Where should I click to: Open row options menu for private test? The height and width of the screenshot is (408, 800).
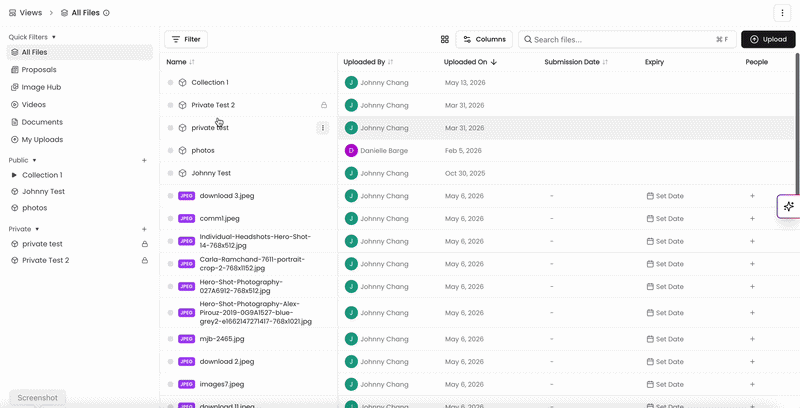(x=322, y=128)
